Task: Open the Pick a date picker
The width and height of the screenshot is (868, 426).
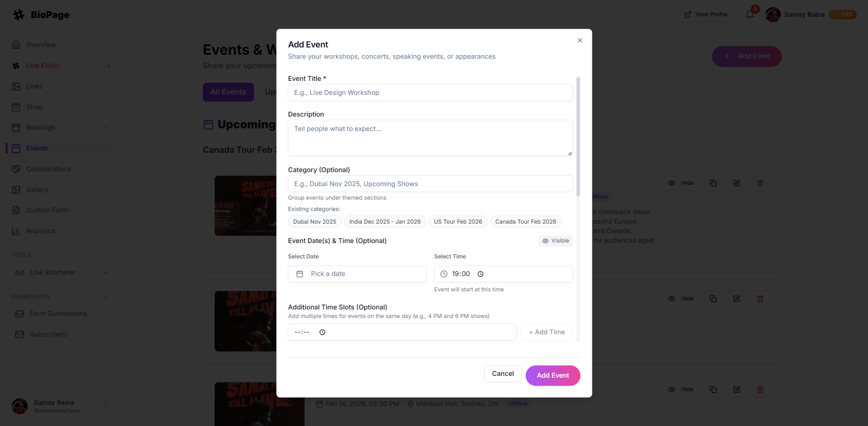Action: tap(357, 274)
